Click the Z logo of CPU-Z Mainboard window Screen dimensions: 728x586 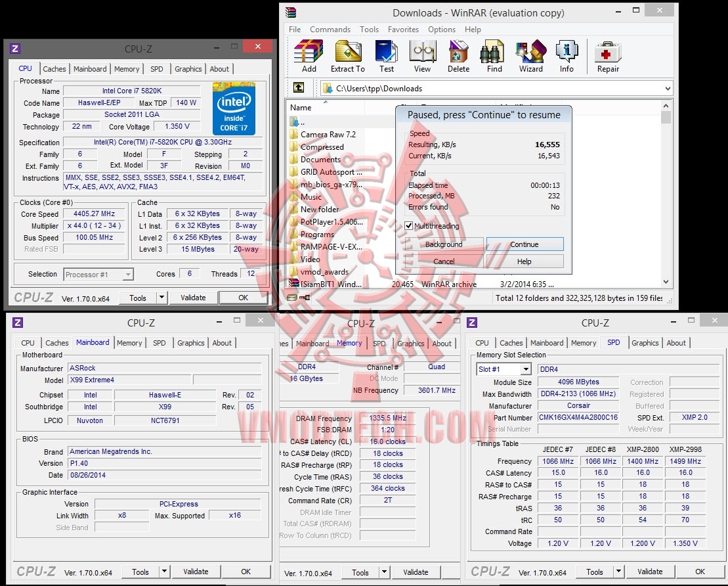[18, 323]
